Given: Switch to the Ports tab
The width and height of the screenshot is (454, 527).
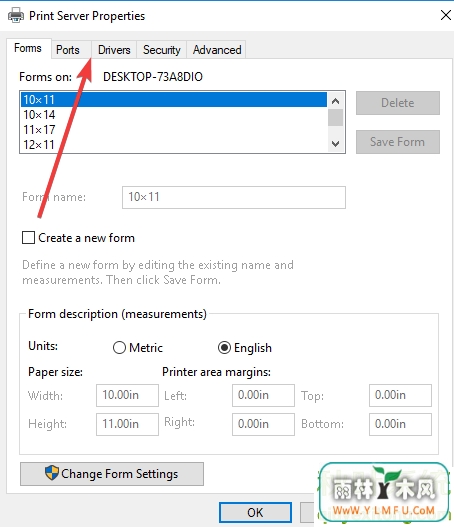Looking at the screenshot, I should pos(68,50).
